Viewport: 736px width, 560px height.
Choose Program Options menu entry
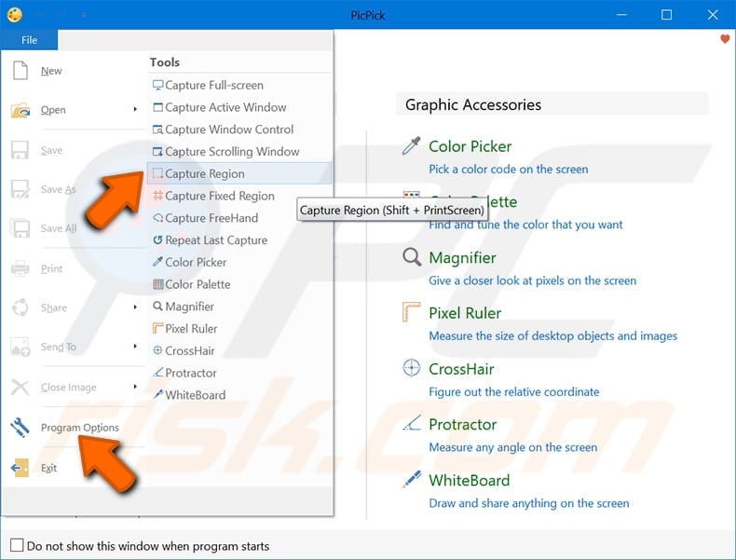[75, 428]
